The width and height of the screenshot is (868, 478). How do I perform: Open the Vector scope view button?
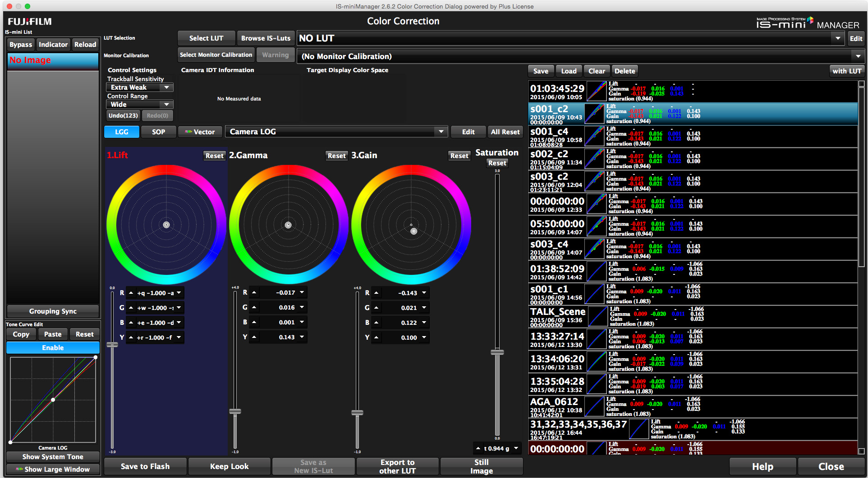(x=200, y=132)
